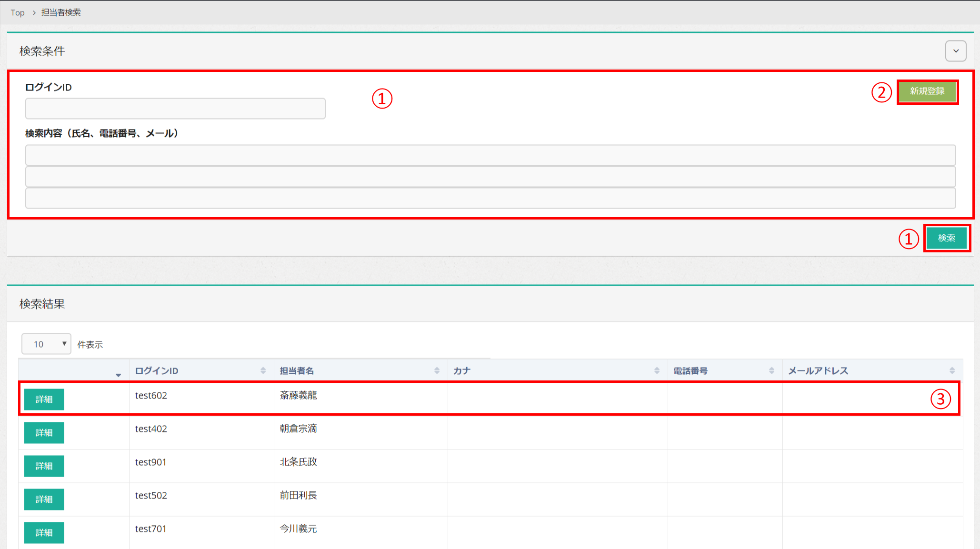Go to Top via breadcrumb link

(x=18, y=13)
